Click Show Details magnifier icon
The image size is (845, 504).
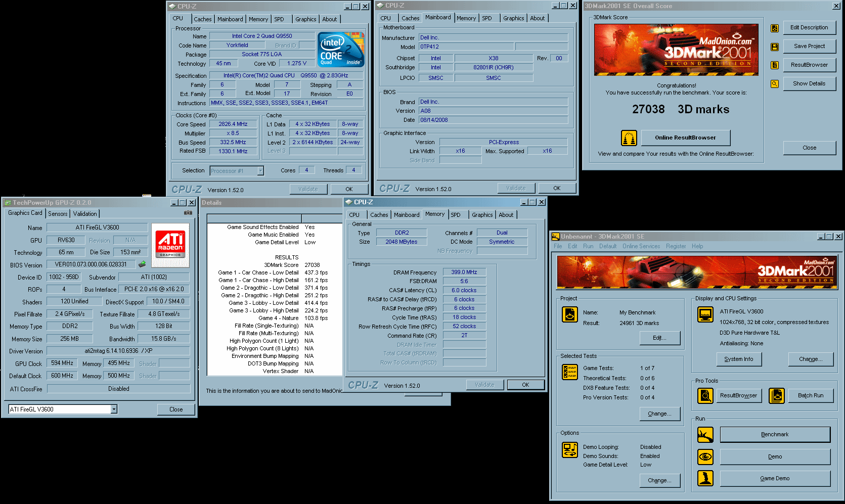point(774,84)
